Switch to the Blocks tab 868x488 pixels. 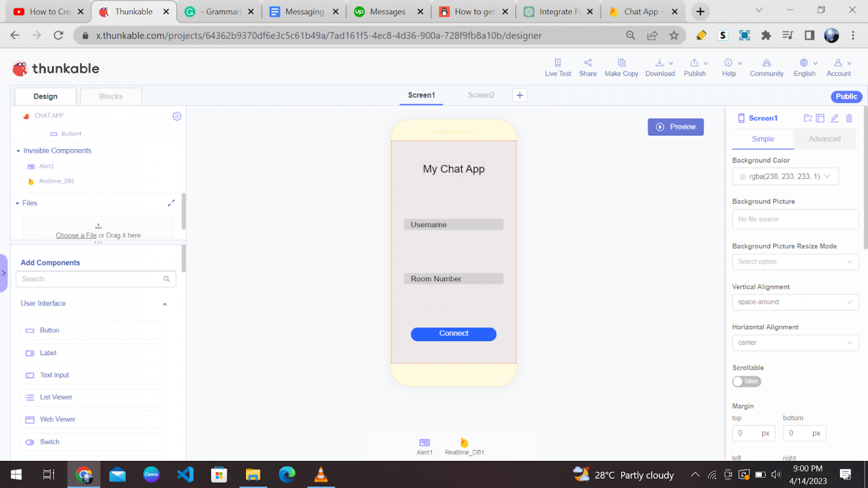[x=111, y=96]
